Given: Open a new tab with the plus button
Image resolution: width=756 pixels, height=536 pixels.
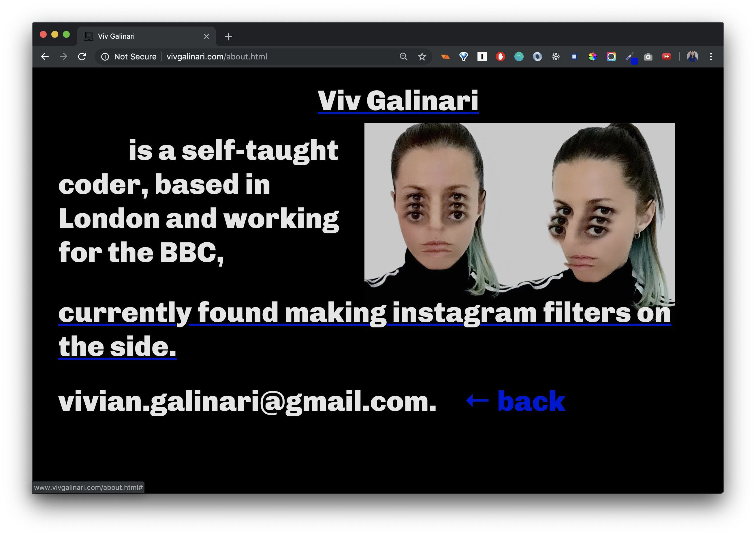Looking at the screenshot, I should click(228, 36).
